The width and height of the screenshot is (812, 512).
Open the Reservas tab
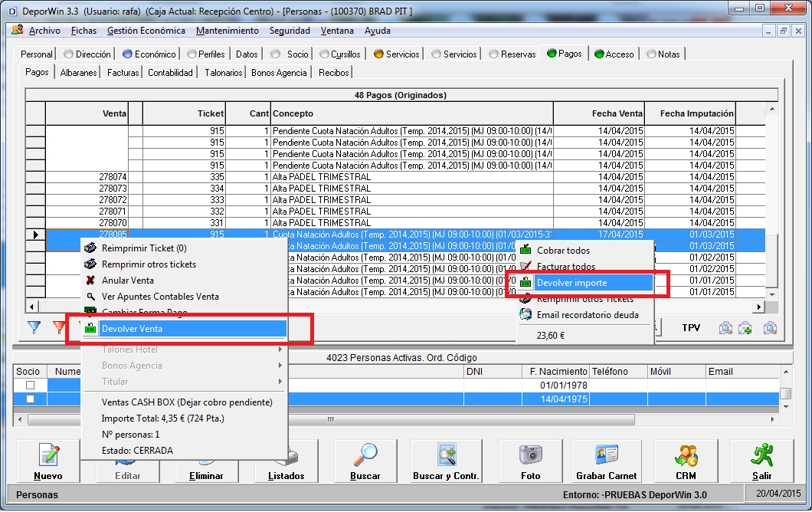coord(512,54)
